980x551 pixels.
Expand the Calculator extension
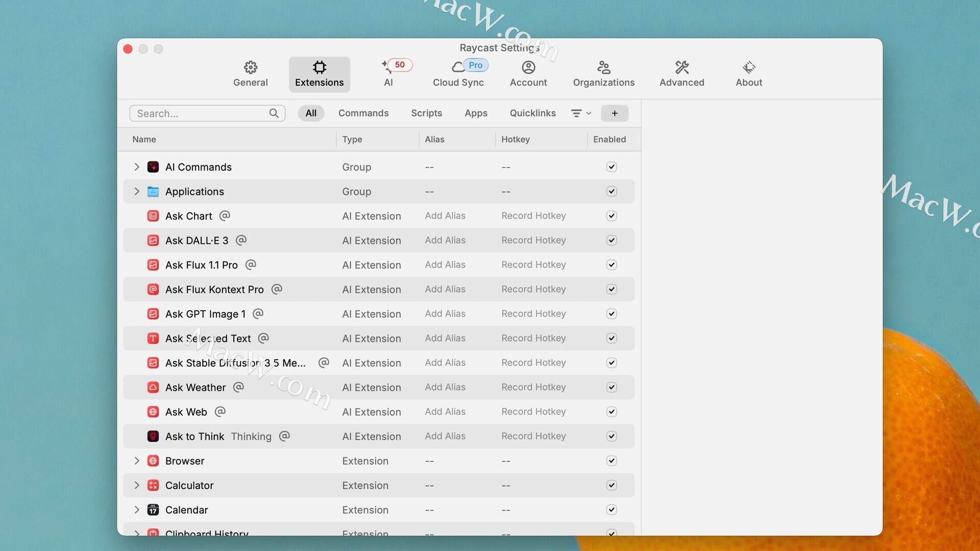point(137,485)
